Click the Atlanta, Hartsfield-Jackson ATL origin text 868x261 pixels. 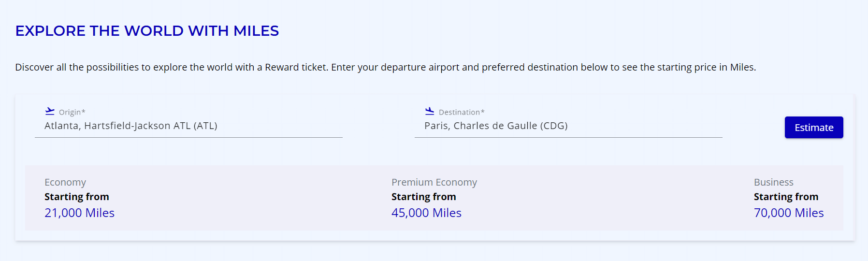pyautogui.click(x=131, y=126)
